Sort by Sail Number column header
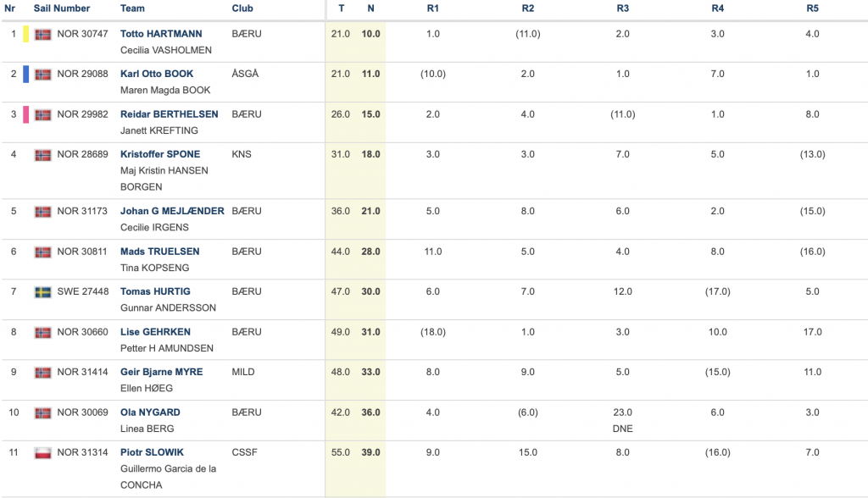The image size is (868, 498). coord(61,8)
